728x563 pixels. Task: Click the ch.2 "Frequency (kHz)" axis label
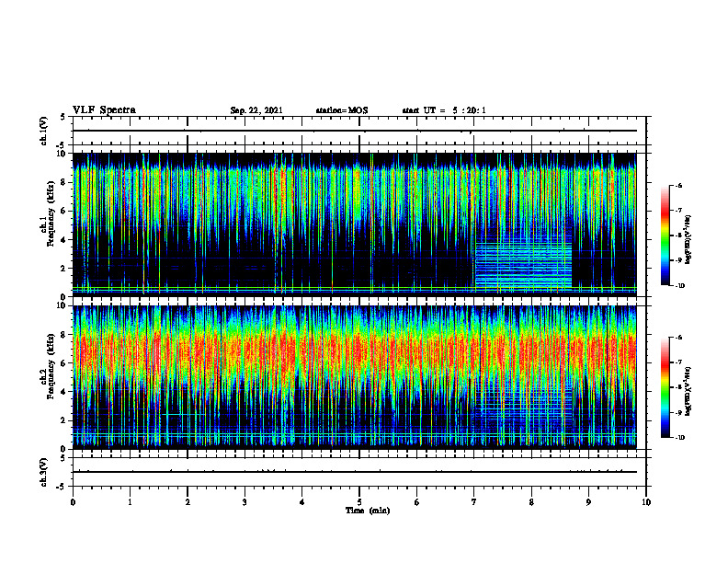[x=51, y=366]
